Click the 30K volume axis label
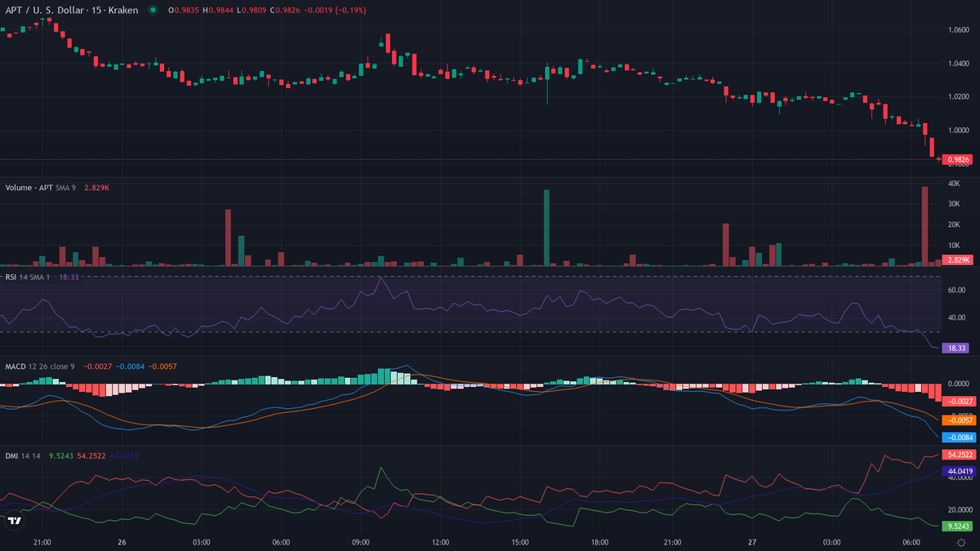The height and width of the screenshot is (551, 980). [953, 204]
